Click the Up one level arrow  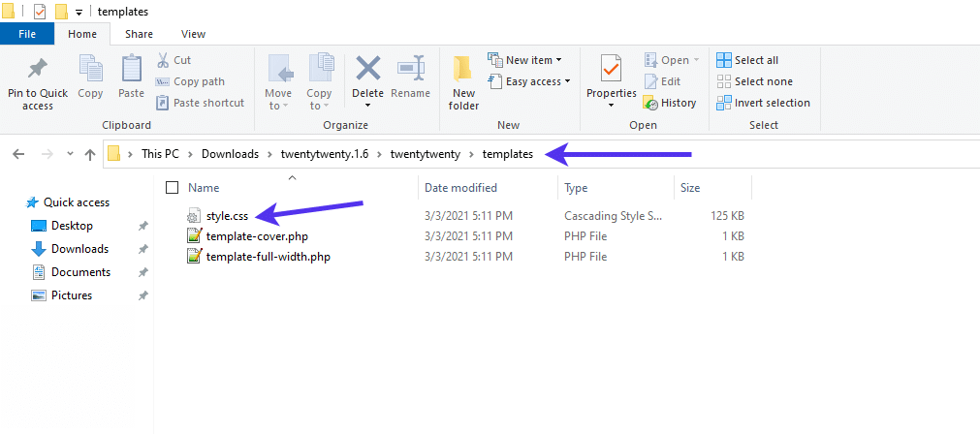click(90, 154)
